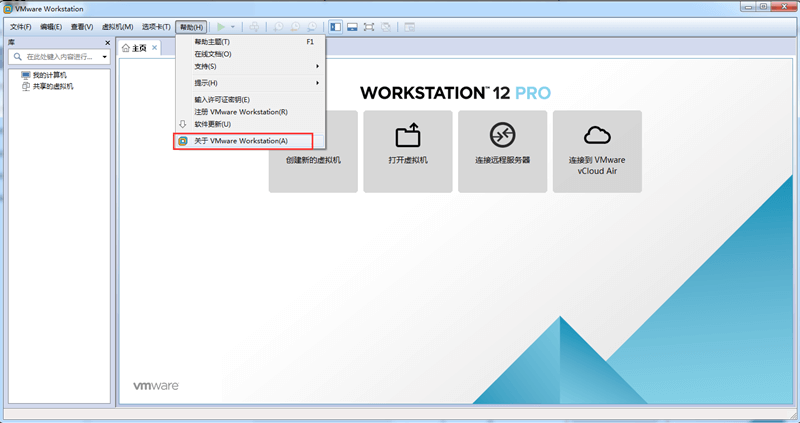
Task: Choose 在线文档(O) menu entry
Action: tap(250, 54)
